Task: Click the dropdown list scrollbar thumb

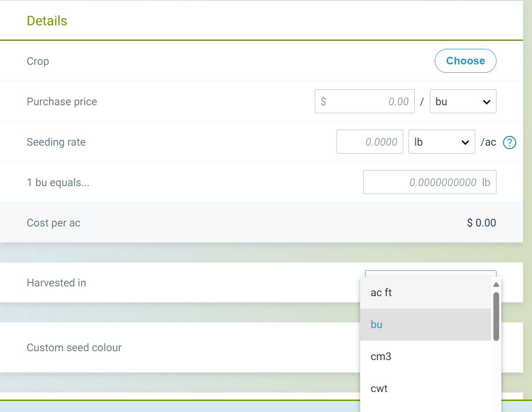Action: (496, 316)
